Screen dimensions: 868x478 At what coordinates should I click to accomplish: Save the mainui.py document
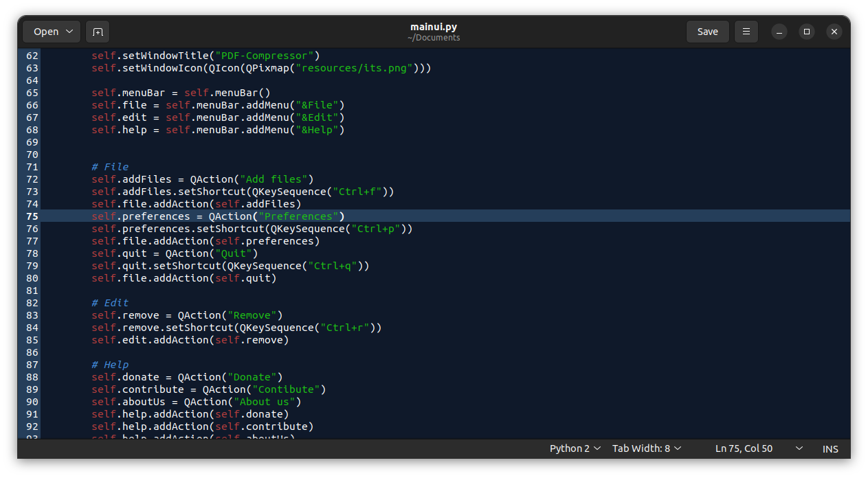(x=707, y=32)
